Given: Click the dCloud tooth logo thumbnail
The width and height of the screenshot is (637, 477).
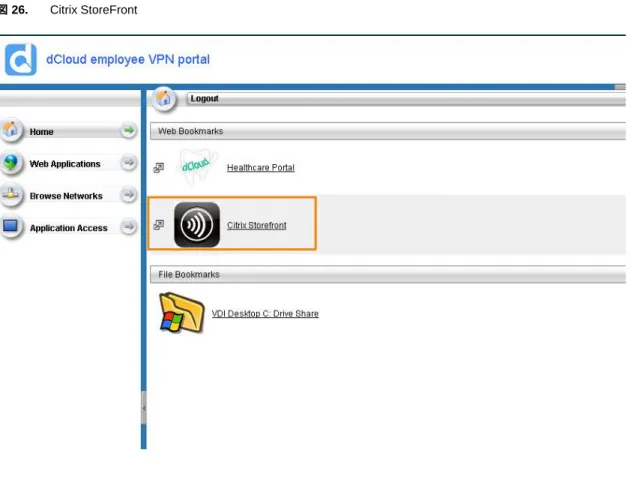Looking at the screenshot, I should pos(197,167).
